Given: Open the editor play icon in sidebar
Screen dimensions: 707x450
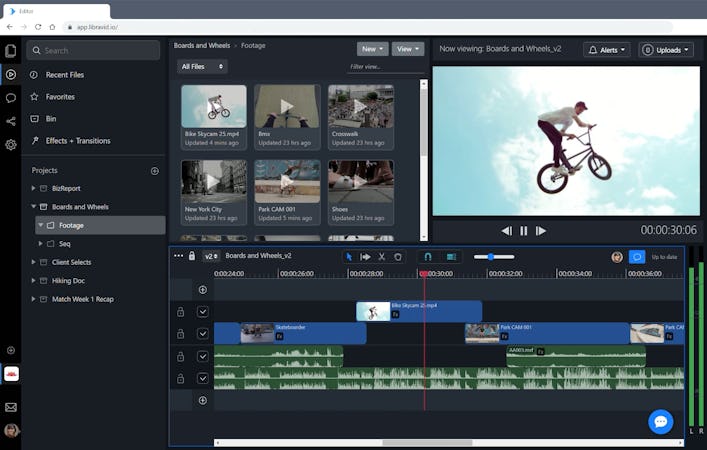Looking at the screenshot, I should pyautogui.click(x=10, y=74).
